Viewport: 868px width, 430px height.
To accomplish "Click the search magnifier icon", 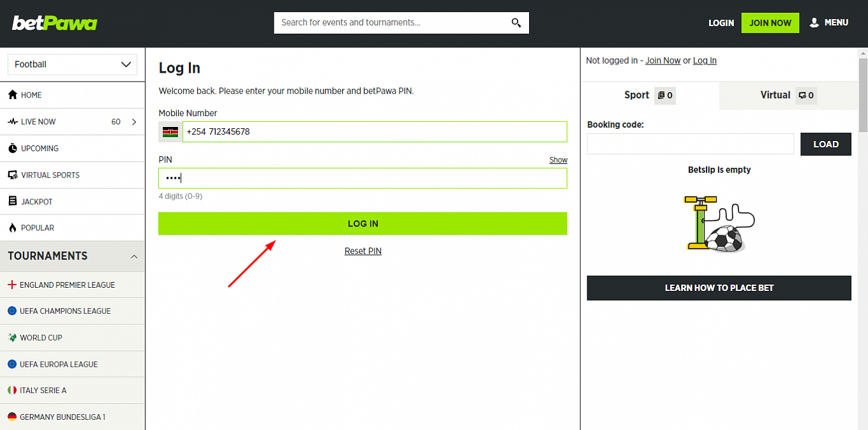I will [x=516, y=22].
